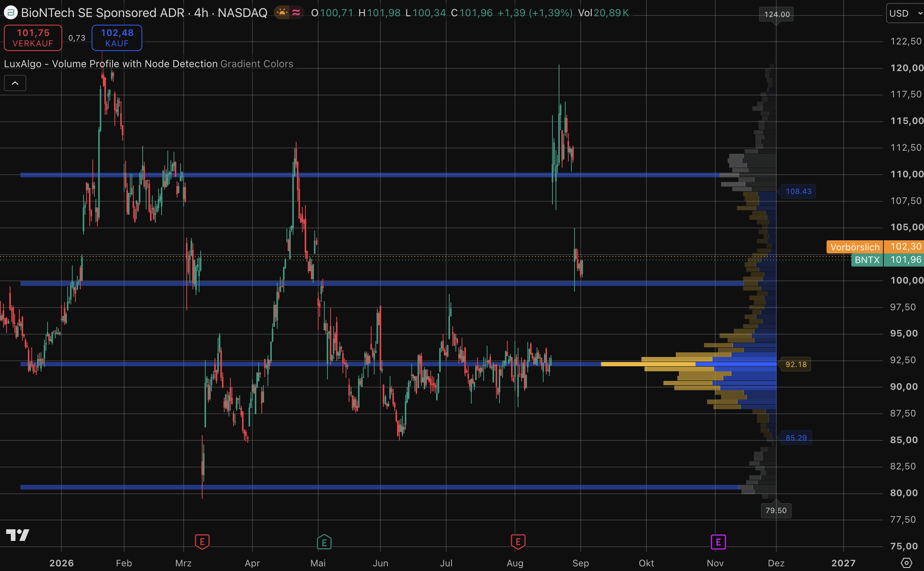Click the 115,00 price scale label
Image resolution: width=924 pixels, height=571 pixels.
pos(906,121)
